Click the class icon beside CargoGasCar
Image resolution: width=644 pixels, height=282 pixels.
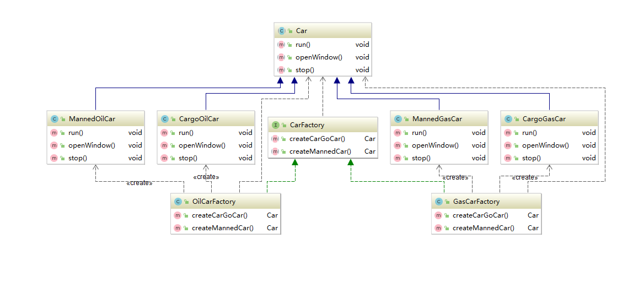coord(508,119)
